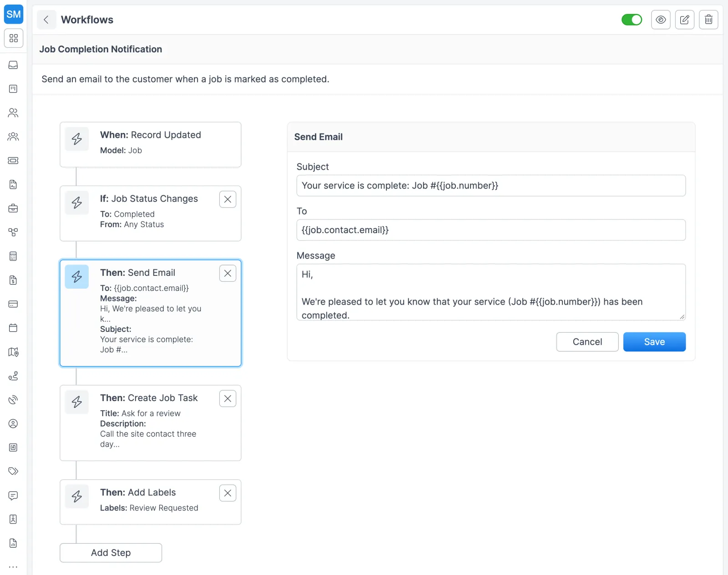Click the Add Step button
728x575 pixels.
pyautogui.click(x=111, y=553)
